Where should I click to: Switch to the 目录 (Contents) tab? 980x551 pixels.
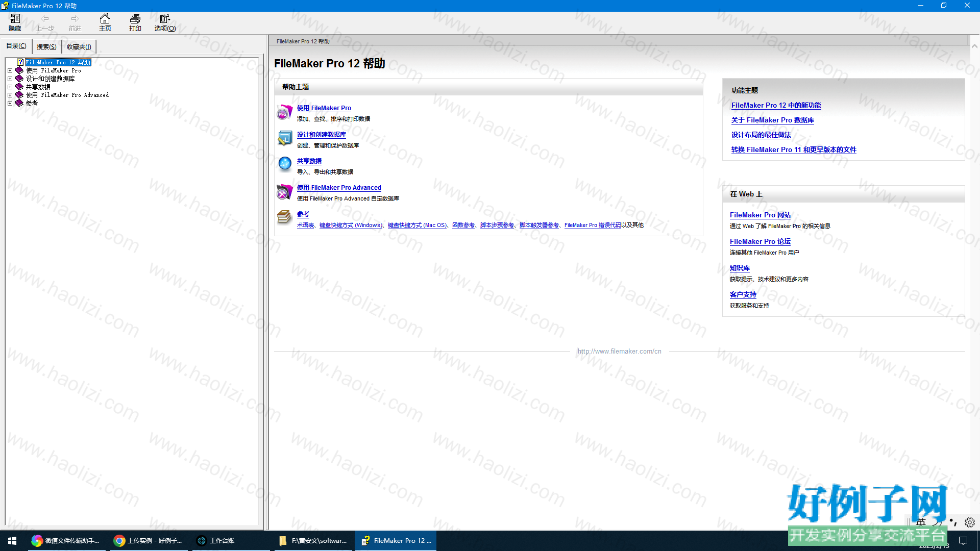point(16,46)
